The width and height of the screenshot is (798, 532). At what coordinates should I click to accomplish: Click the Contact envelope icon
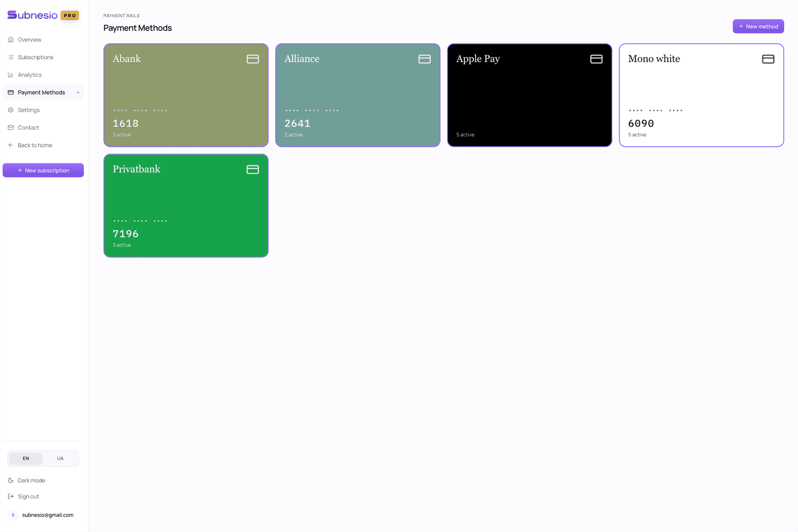11,127
